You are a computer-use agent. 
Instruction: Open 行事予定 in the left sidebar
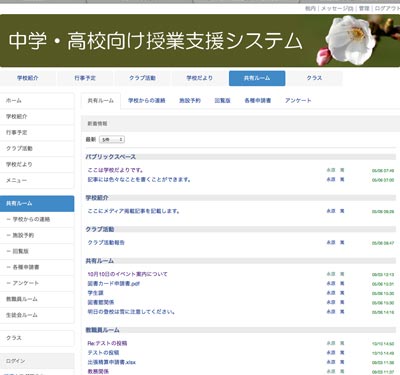click(37, 133)
